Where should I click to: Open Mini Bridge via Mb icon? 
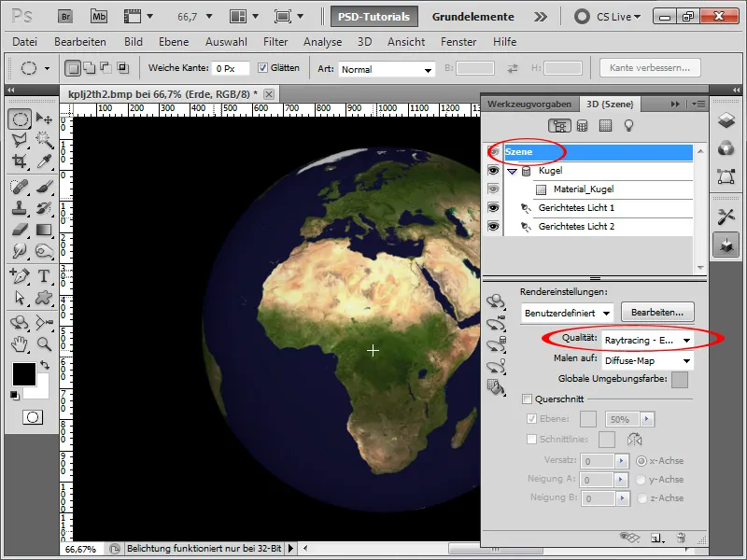pyautogui.click(x=99, y=17)
